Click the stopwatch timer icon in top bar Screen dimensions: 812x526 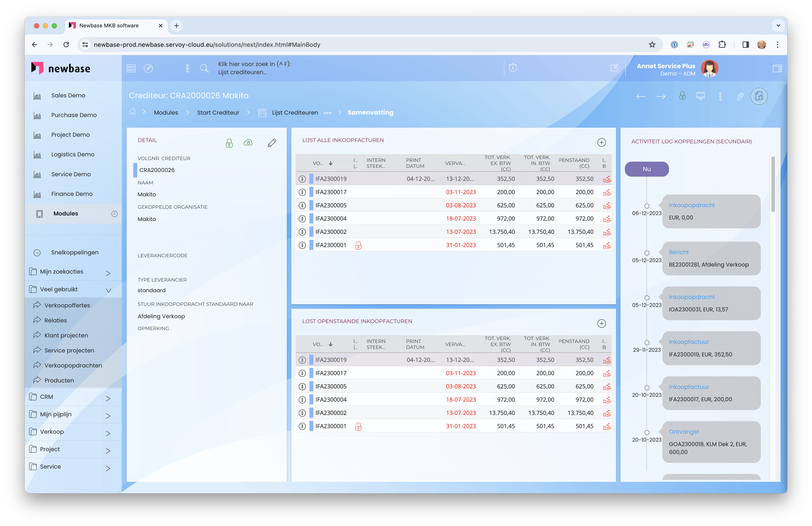pos(512,68)
